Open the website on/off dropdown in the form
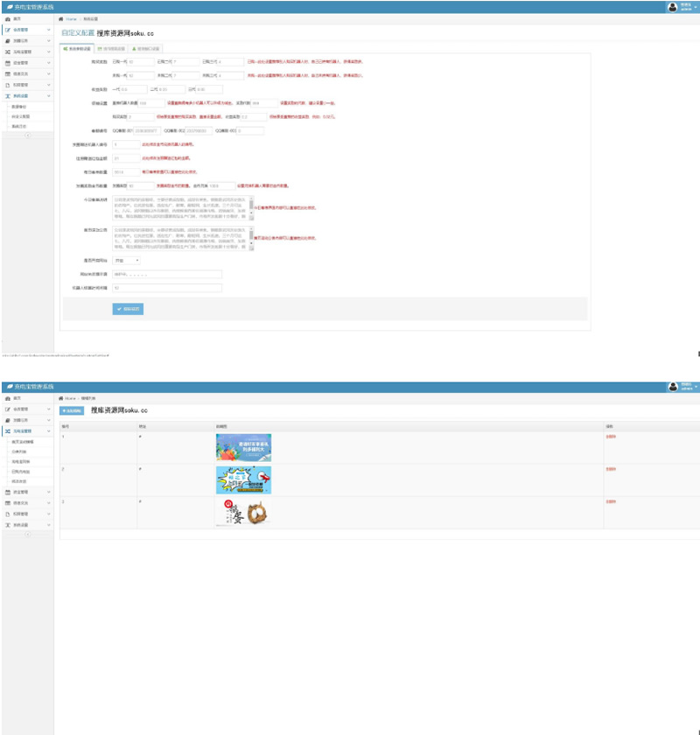Viewport: 700px width, 735px height. (127, 260)
